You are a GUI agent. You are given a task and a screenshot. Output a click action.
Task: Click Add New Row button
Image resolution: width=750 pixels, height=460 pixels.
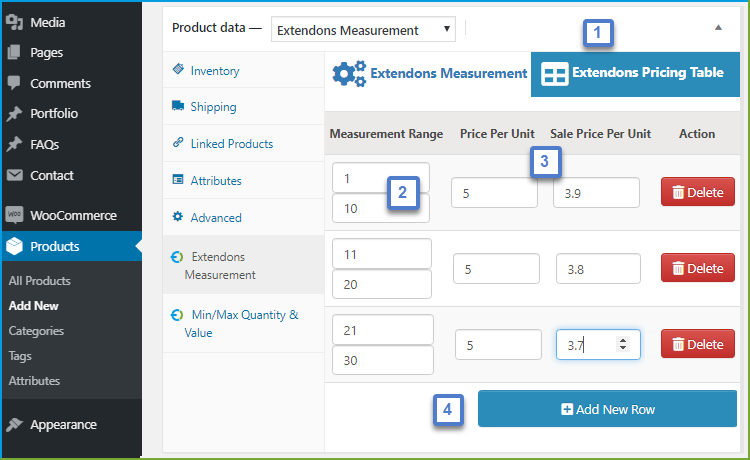[x=607, y=409]
